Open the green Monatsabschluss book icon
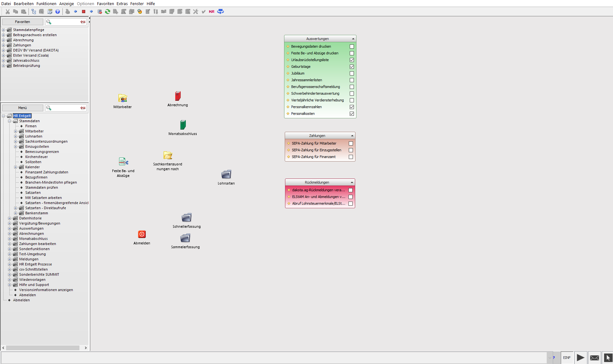Viewport: 613px width, 364px height. 183,125
